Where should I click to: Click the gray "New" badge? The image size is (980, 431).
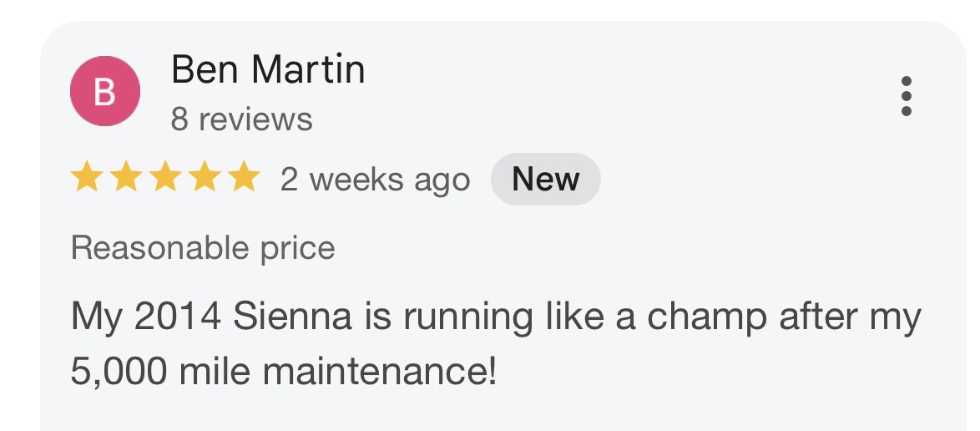pyautogui.click(x=545, y=179)
